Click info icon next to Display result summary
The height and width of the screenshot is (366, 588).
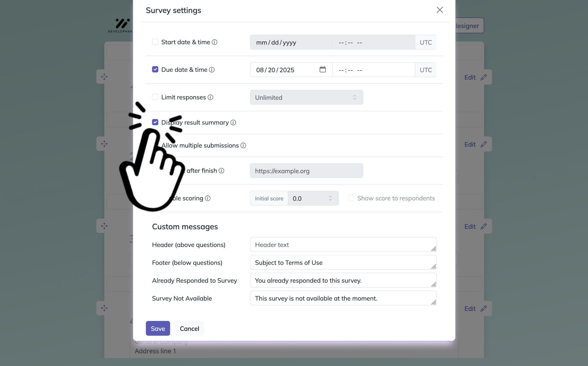[233, 123]
